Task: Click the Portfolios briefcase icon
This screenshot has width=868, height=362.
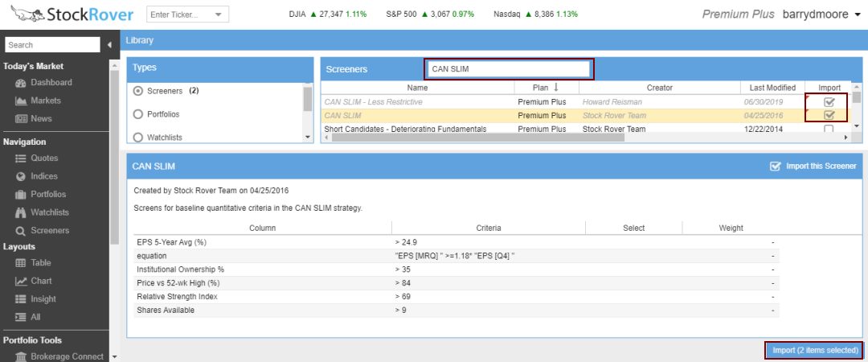Action: (x=22, y=195)
